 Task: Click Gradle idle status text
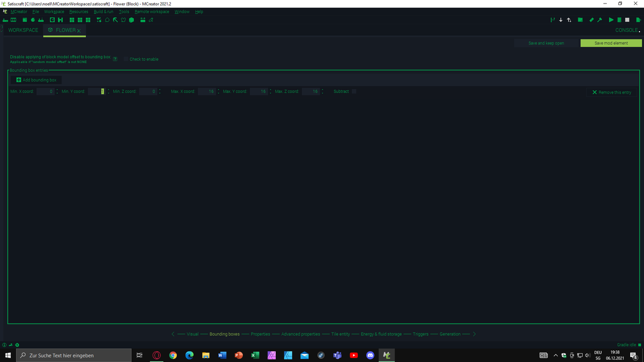[626, 345]
